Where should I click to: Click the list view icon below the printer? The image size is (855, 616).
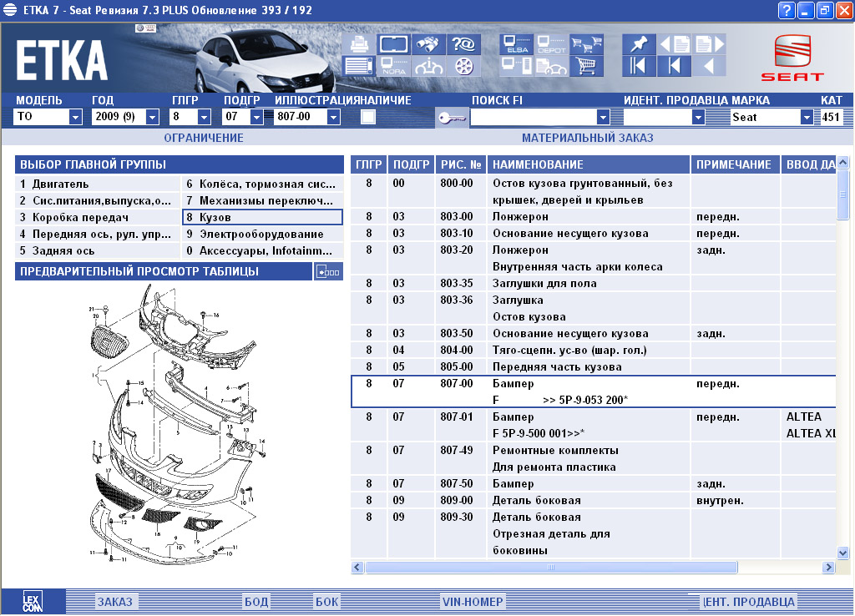tap(358, 66)
